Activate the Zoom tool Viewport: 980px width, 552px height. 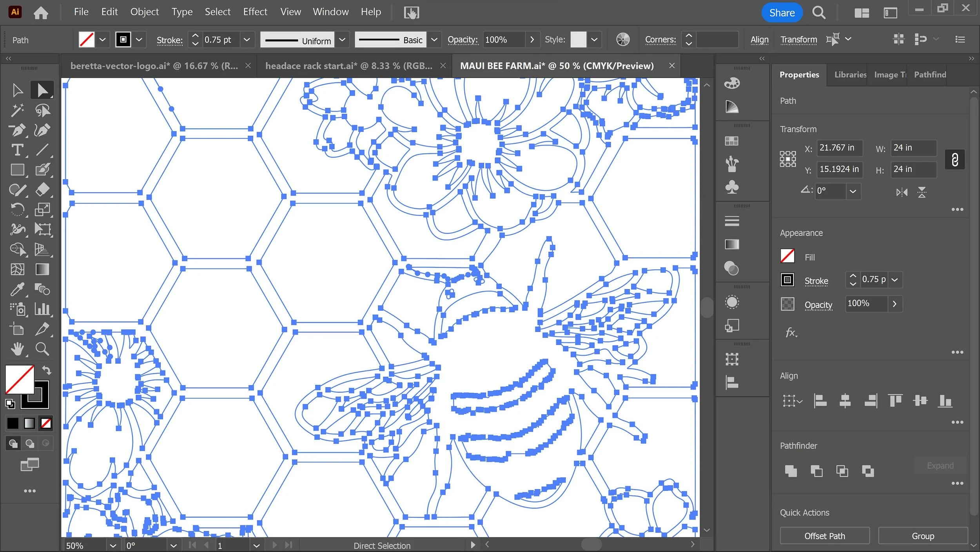42,349
